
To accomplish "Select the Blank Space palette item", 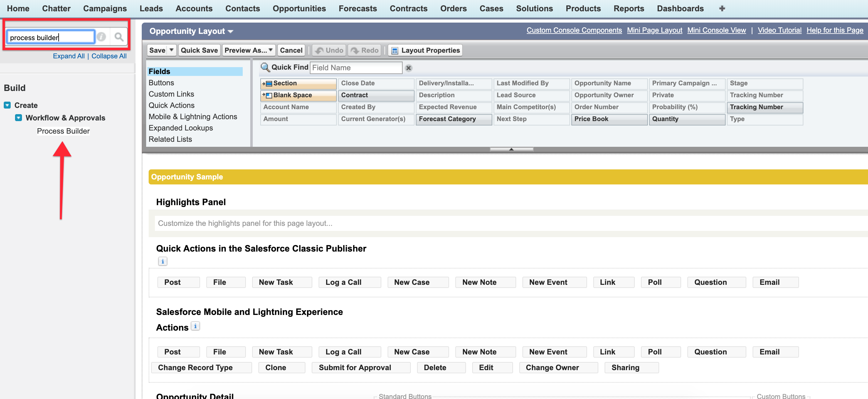I will tap(298, 95).
